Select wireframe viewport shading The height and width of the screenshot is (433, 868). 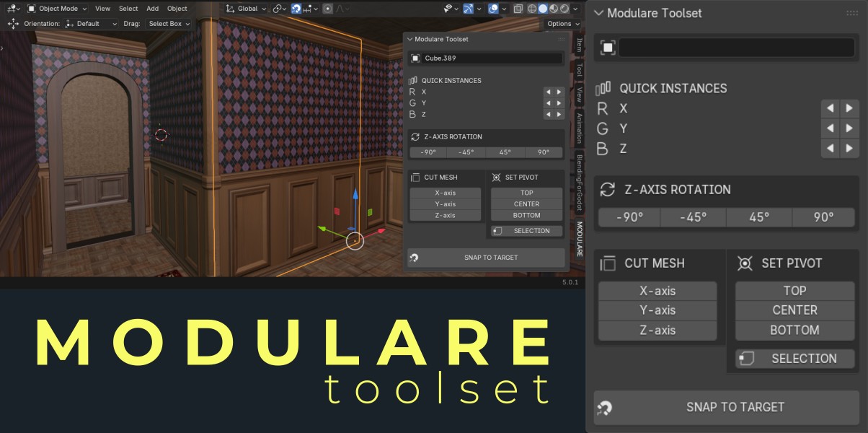coord(531,9)
